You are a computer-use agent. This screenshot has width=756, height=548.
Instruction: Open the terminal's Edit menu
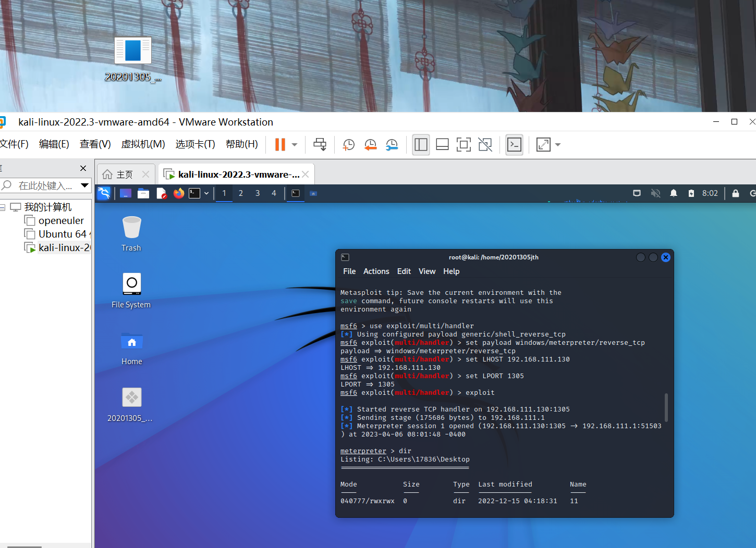point(404,271)
